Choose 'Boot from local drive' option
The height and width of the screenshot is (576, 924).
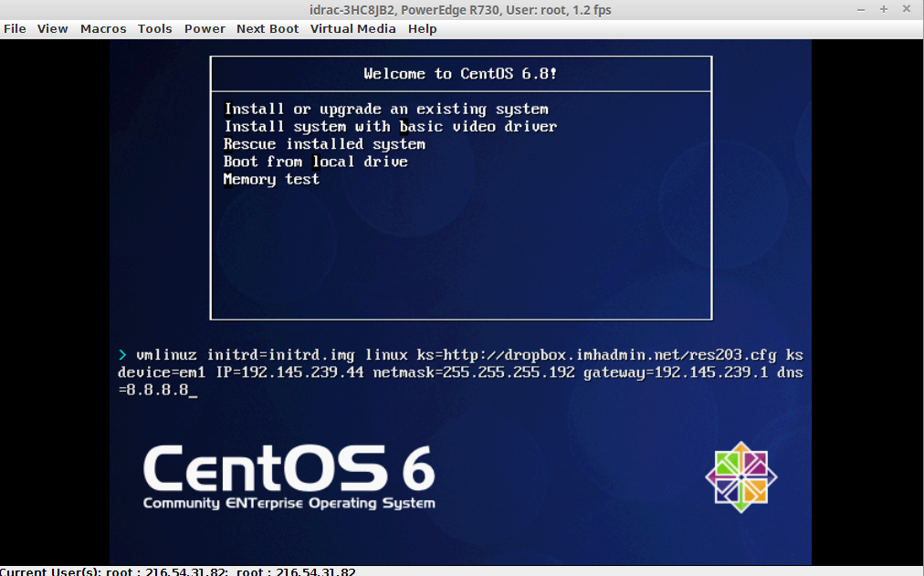click(315, 162)
